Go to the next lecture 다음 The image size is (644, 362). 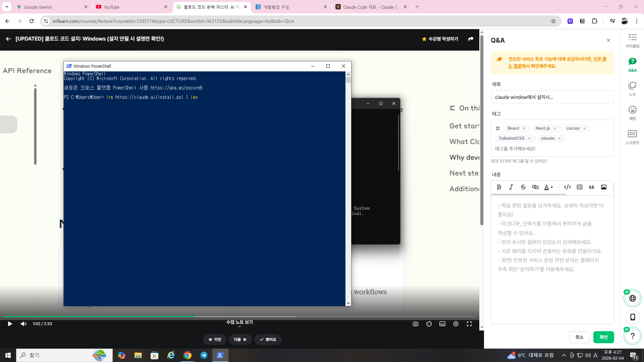pos(240,340)
